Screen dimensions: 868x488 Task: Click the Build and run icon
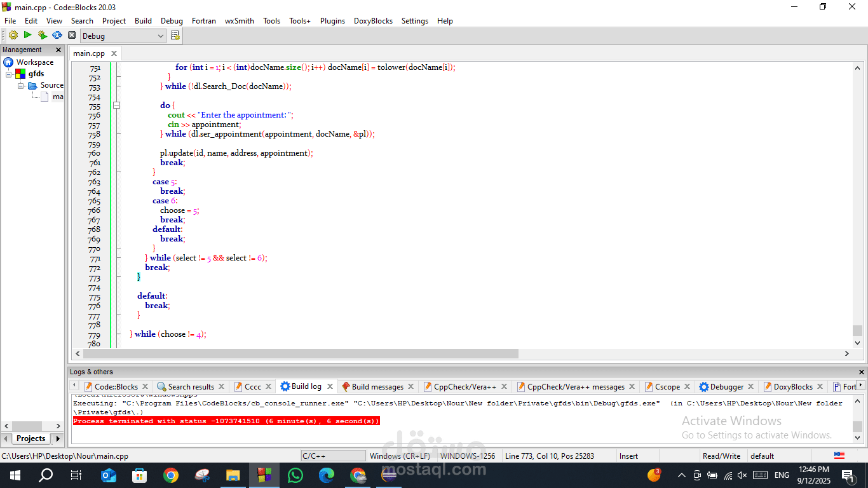coord(42,36)
